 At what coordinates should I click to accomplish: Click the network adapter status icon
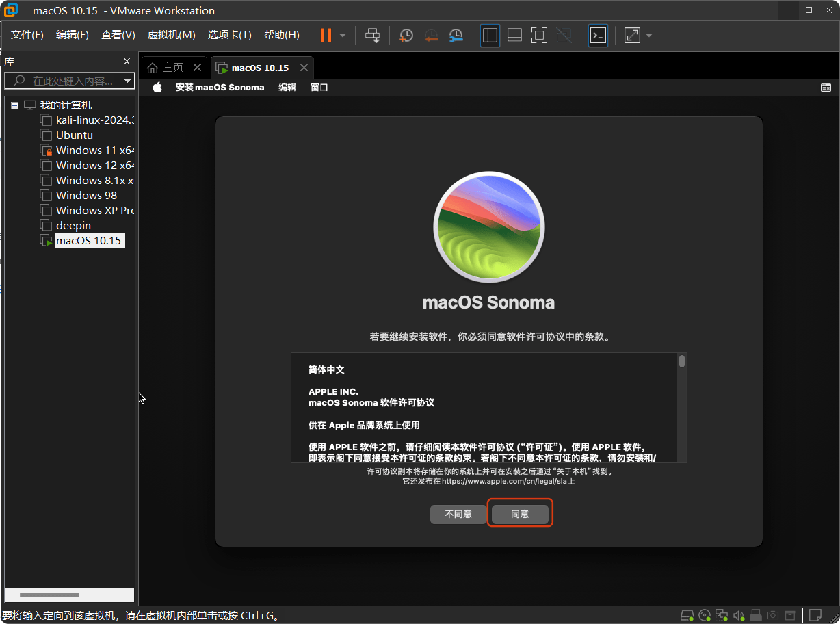pos(722,615)
